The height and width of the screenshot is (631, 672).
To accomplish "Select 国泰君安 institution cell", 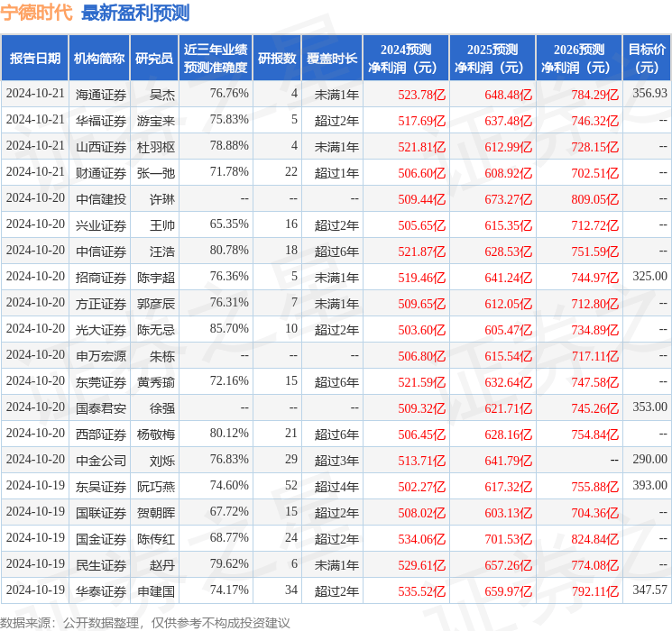I will (x=101, y=407).
